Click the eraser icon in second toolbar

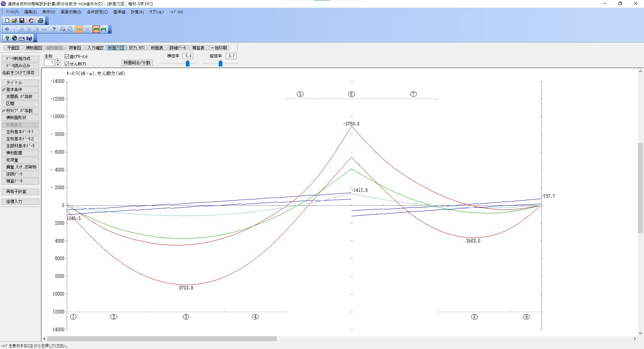coord(53,29)
